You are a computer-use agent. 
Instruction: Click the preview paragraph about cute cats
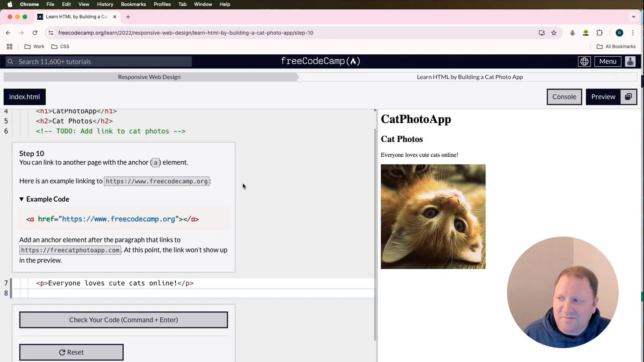pyautogui.click(x=419, y=155)
